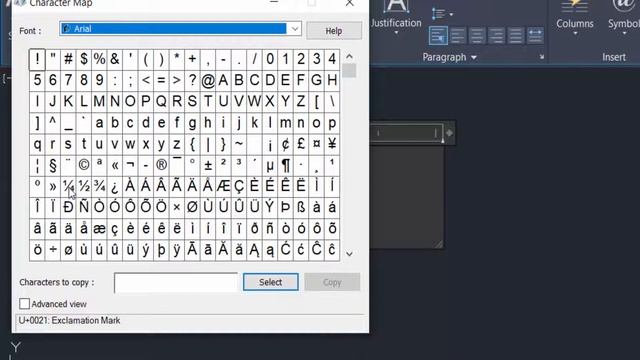The image size is (640, 360).
Task: Select the Ç character cell
Action: (239, 187)
